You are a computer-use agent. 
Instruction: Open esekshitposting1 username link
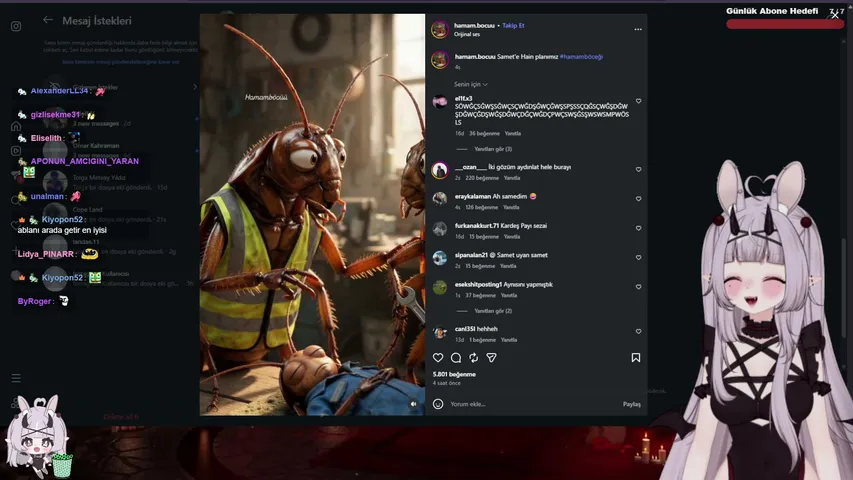(x=478, y=285)
